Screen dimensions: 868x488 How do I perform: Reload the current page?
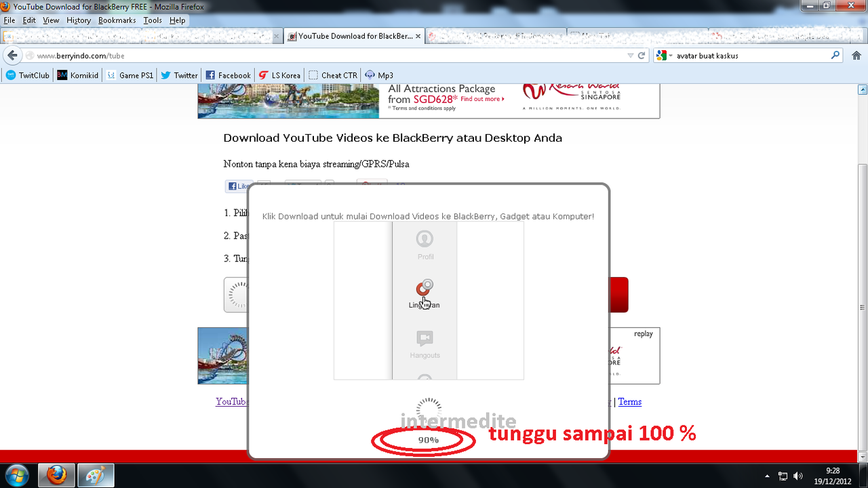(642, 56)
